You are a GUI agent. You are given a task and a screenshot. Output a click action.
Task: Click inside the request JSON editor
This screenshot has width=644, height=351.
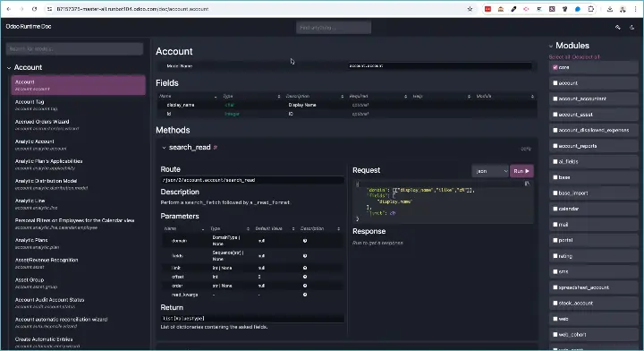point(443,201)
